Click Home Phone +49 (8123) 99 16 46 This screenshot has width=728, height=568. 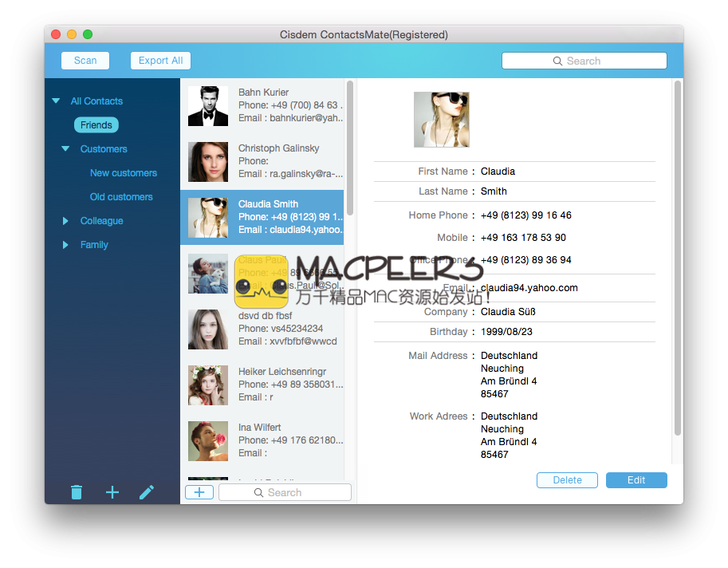click(x=526, y=215)
